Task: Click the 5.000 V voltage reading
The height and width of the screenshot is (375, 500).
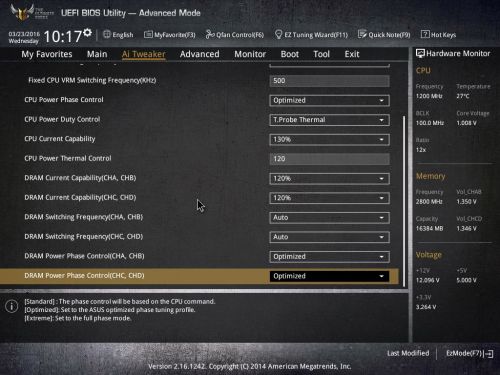Action: tap(466, 280)
